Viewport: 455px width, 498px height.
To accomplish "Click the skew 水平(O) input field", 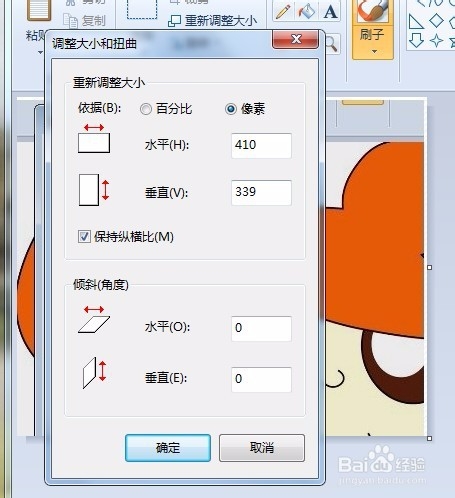I will pos(261,328).
